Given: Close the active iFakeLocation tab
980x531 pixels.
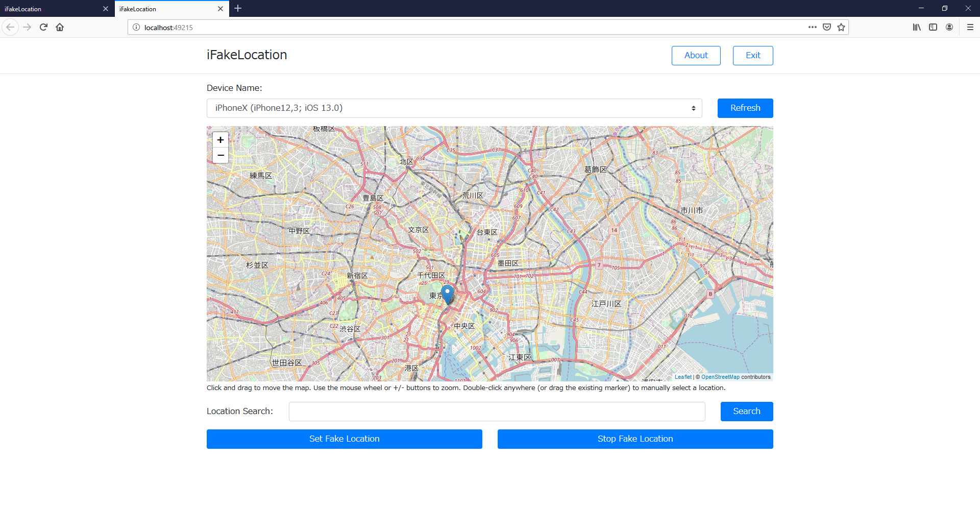Looking at the screenshot, I should [220, 9].
